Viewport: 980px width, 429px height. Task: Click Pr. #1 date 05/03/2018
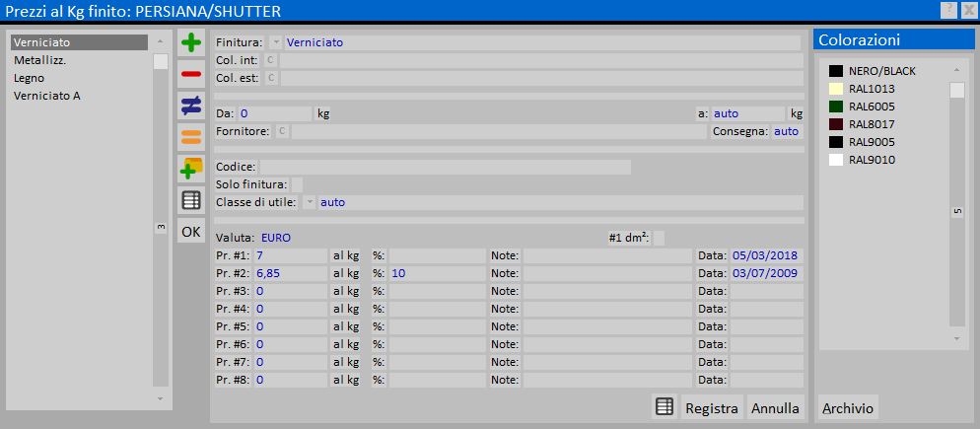(x=766, y=255)
